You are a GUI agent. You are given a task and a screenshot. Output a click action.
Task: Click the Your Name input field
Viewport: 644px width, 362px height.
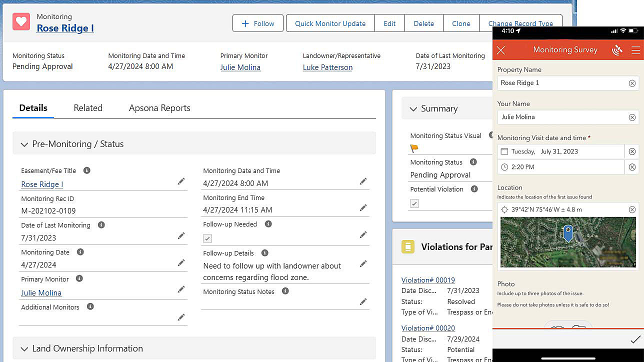tap(562, 117)
